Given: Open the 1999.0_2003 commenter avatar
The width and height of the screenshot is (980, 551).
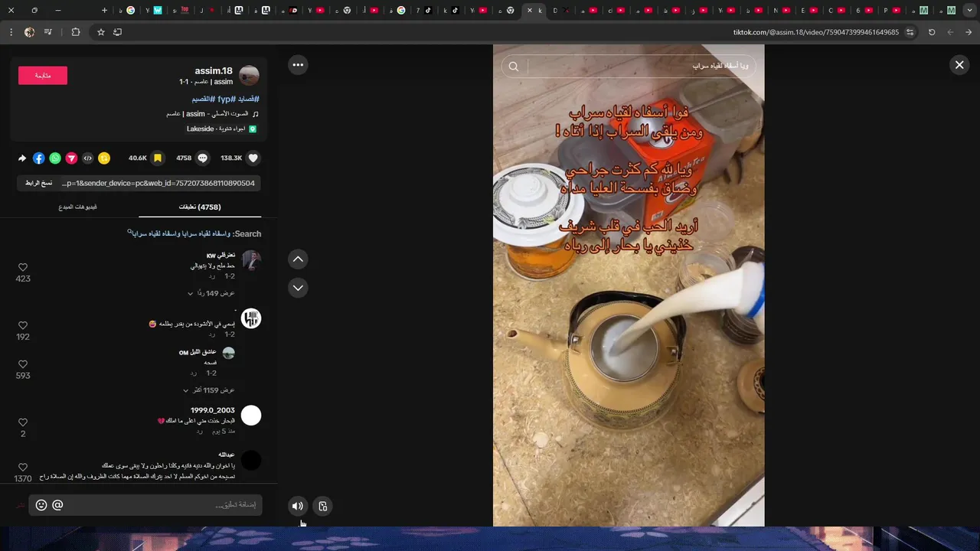Looking at the screenshot, I should 251,416.
